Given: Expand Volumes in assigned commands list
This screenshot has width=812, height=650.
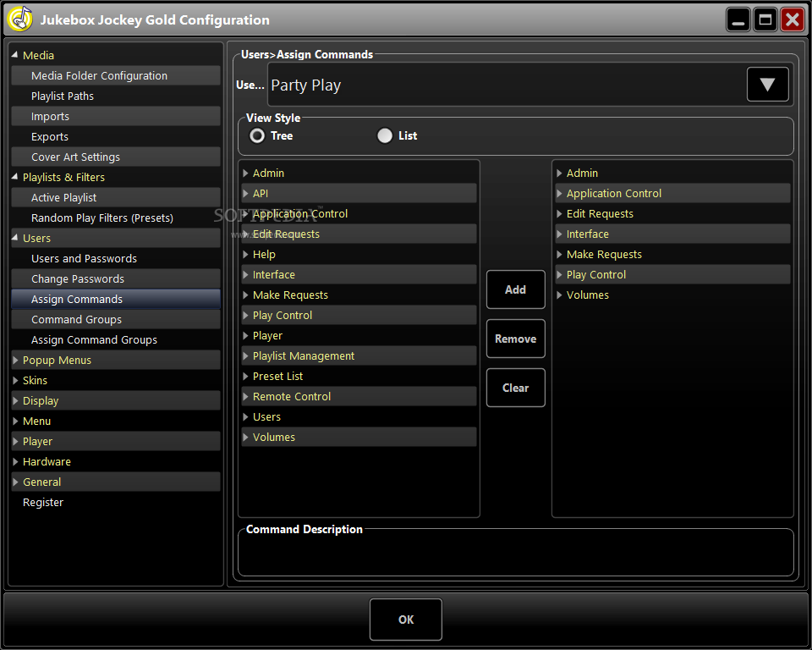Looking at the screenshot, I should [559, 295].
